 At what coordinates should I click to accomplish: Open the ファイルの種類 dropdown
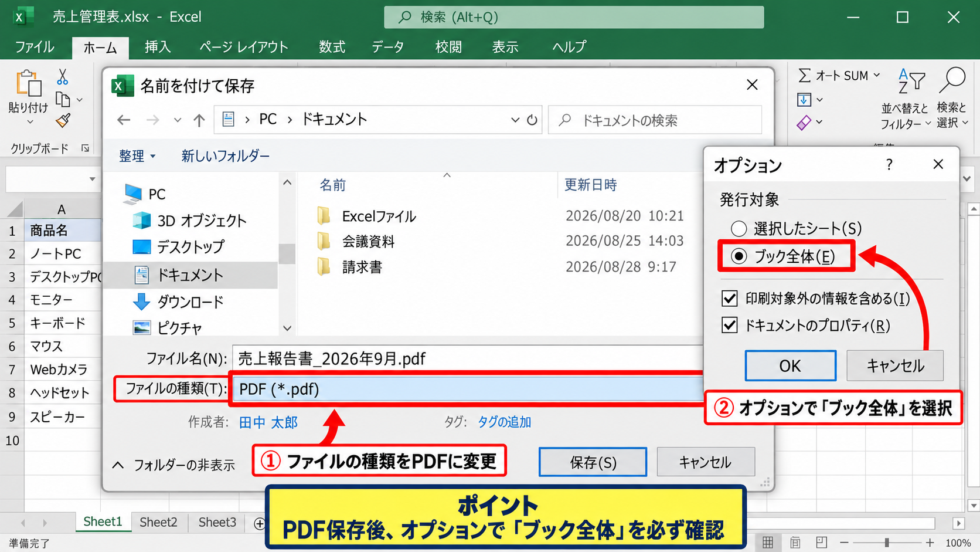(x=467, y=389)
